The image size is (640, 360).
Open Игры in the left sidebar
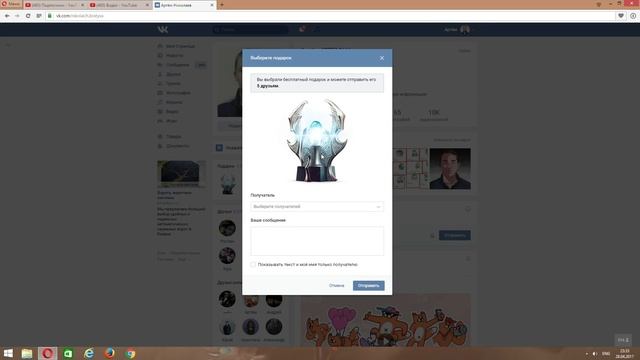coord(168,121)
